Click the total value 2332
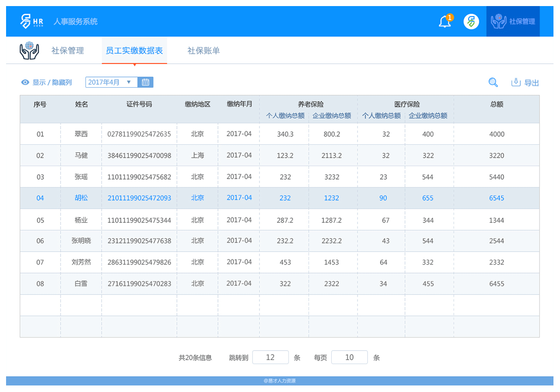 (497, 262)
